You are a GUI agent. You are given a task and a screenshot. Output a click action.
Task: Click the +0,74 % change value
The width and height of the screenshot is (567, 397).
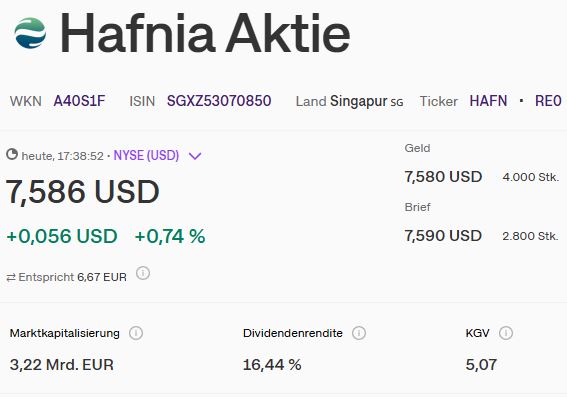click(170, 236)
